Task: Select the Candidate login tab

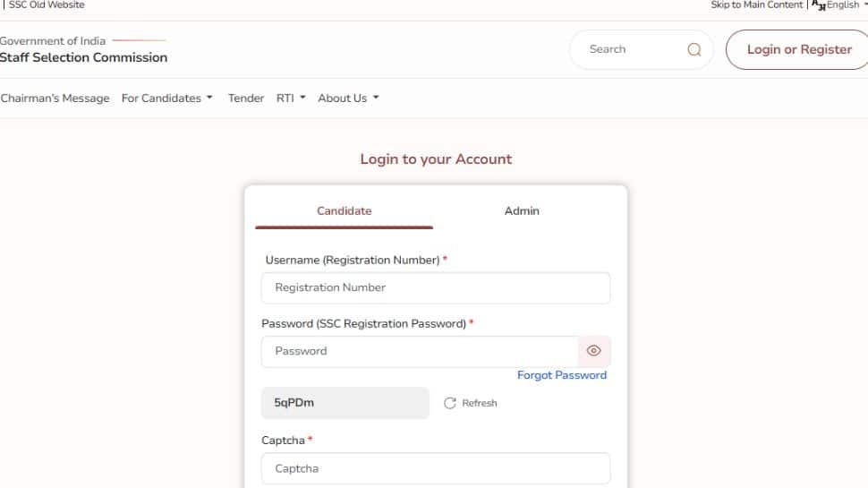Action: click(344, 211)
